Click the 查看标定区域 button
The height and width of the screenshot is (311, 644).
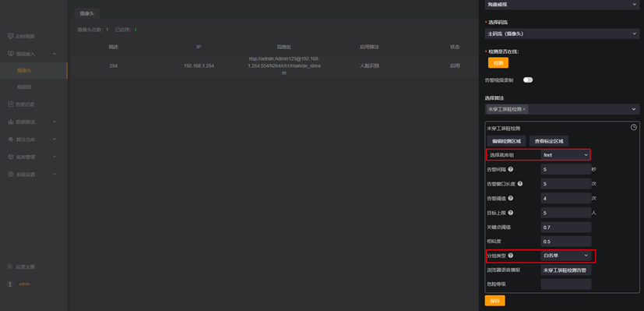(x=549, y=141)
